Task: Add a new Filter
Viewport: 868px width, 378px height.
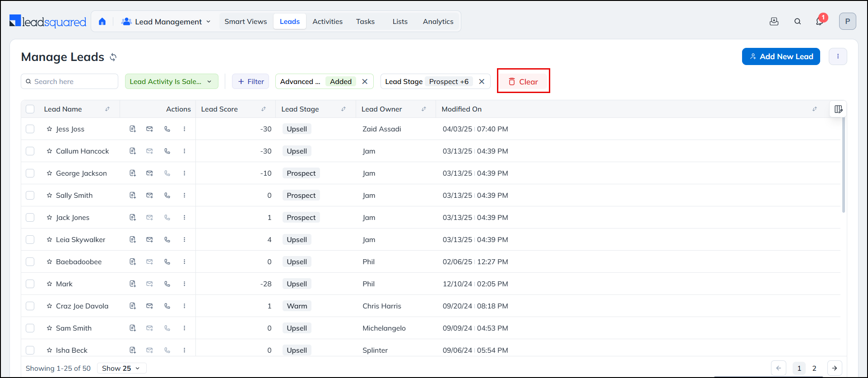Action: coord(251,82)
